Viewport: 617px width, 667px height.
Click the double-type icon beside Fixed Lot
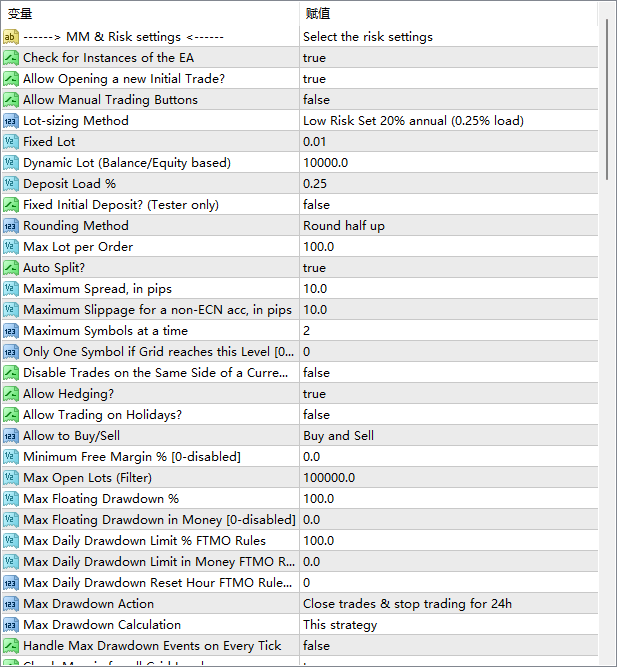11,142
